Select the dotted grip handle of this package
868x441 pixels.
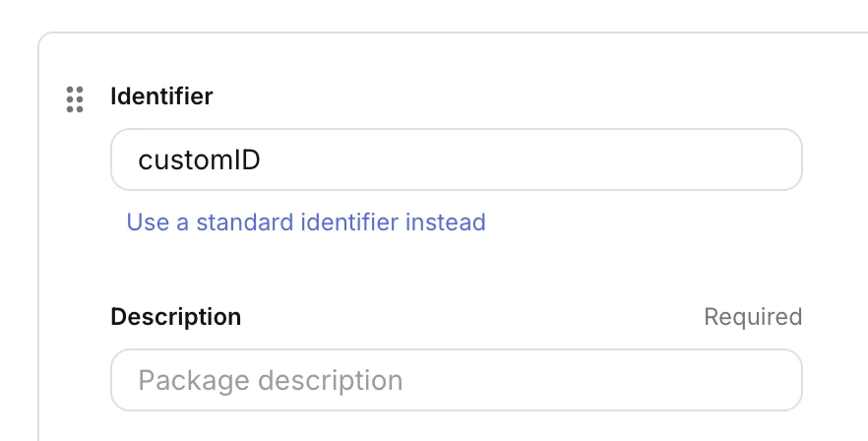point(75,99)
